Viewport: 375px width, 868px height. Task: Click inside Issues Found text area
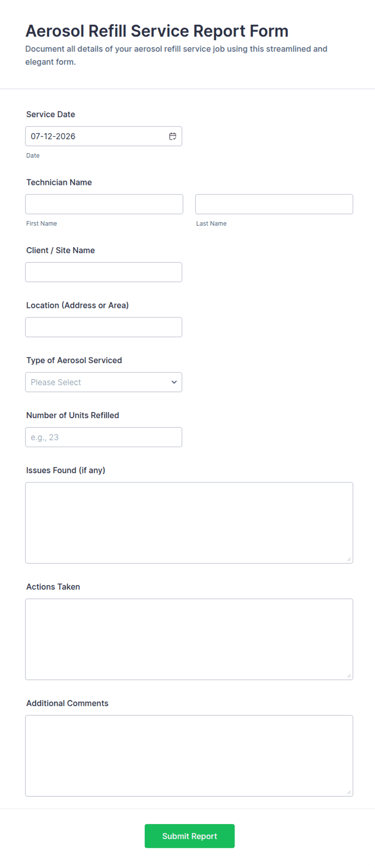coord(189,523)
